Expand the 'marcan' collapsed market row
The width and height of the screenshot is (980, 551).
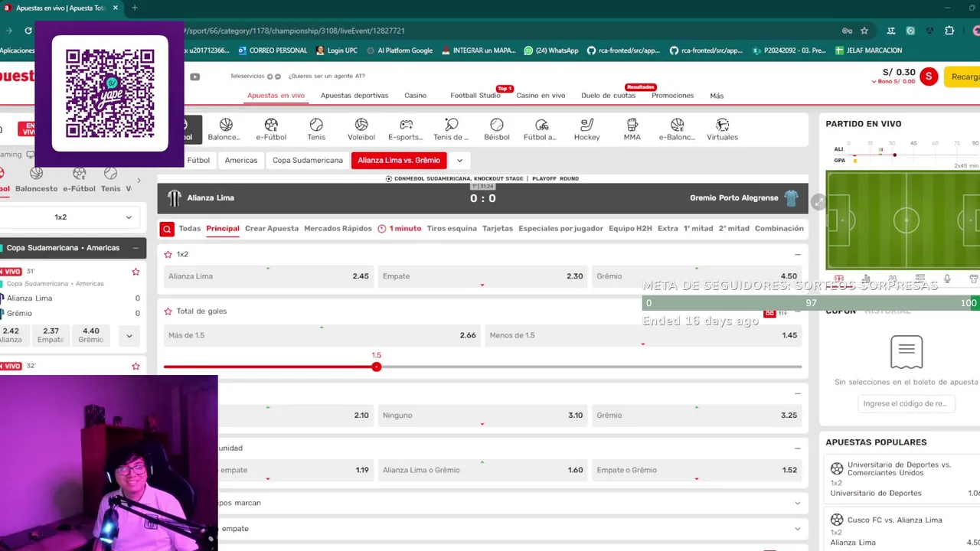(x=797, y=503)
